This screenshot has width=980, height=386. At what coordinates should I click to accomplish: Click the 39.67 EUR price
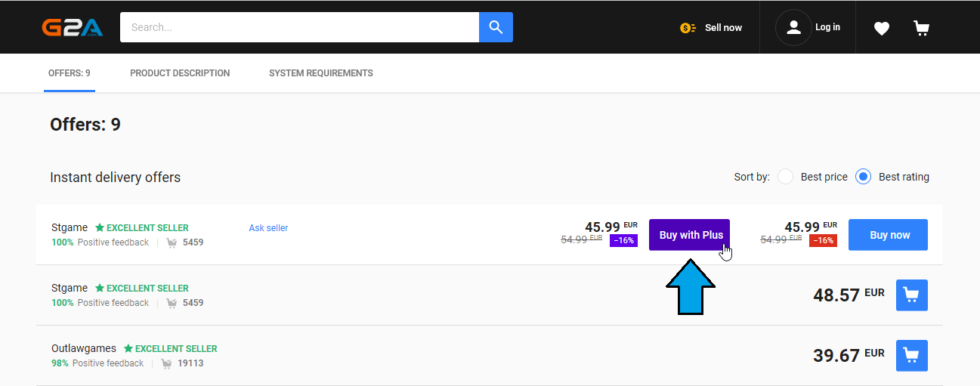[x=849, y=355]
